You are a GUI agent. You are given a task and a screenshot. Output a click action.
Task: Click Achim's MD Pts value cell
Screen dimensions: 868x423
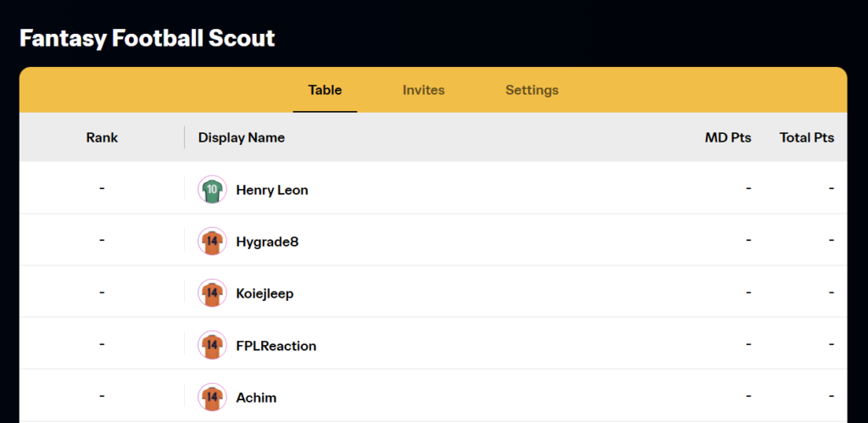tap(748, 397)
